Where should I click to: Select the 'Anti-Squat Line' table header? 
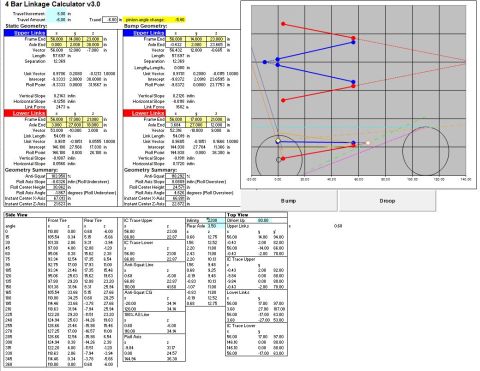[x=138, y=265]
